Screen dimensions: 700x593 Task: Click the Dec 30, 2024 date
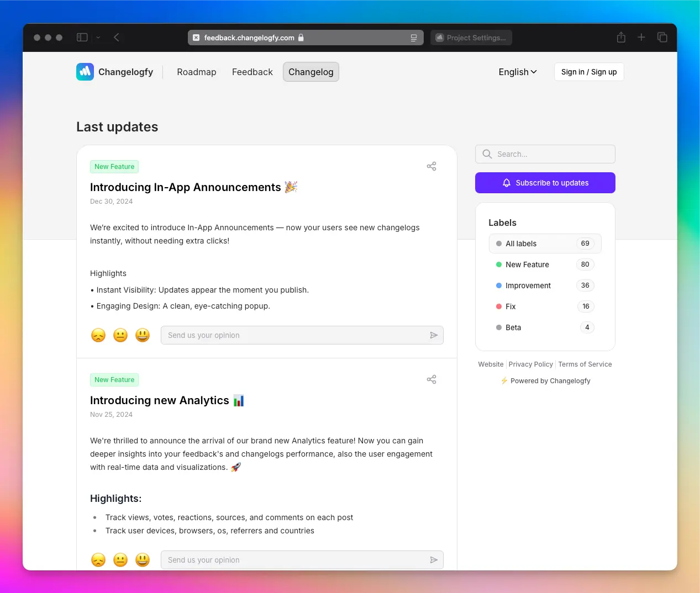(x=111, y=202)
